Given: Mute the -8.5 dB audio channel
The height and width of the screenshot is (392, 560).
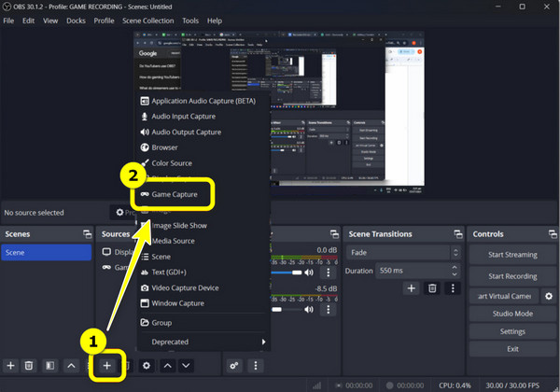Looking at the screenshot, I should click(x=309, y=310).
